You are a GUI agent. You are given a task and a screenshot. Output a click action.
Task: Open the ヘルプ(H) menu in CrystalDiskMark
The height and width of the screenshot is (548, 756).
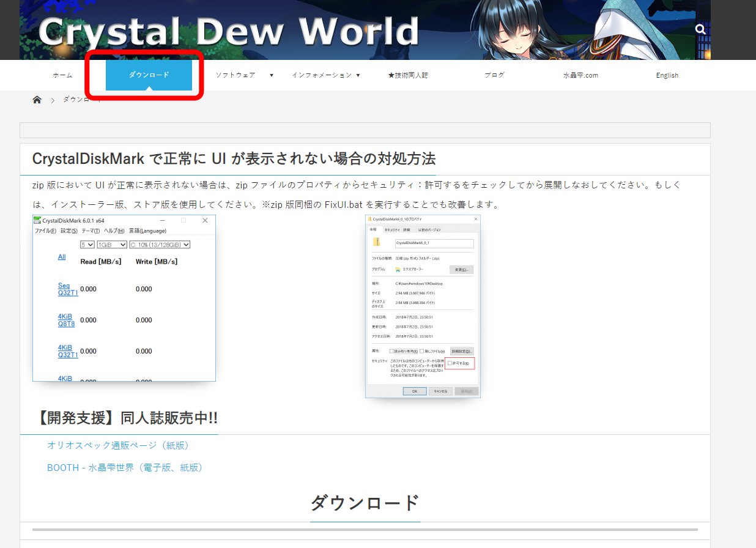tap(114, 231)
